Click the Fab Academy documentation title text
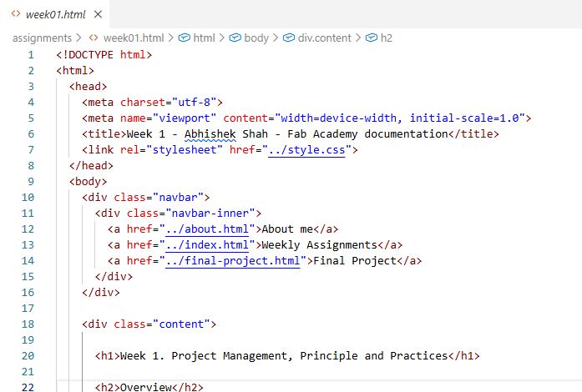 (x=367, y=134)
